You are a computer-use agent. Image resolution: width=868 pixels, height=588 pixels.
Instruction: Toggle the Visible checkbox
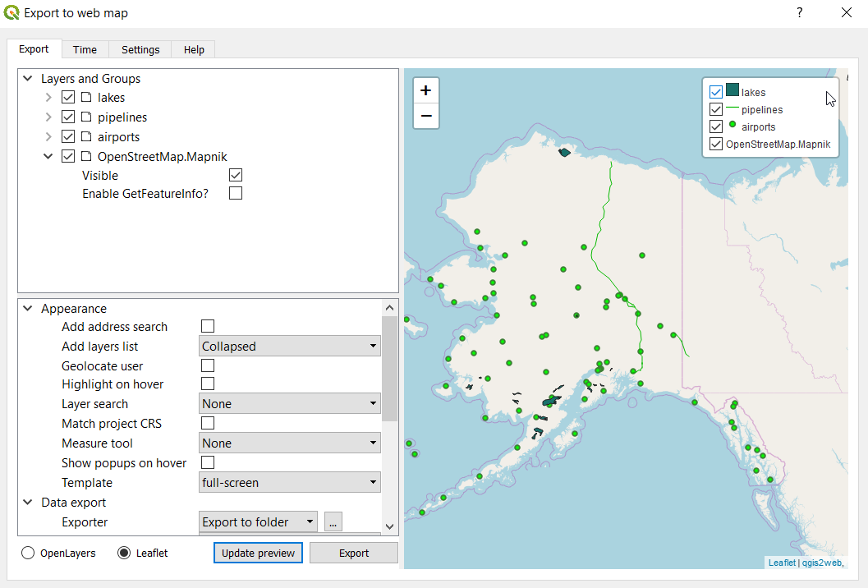click(236, 175)
